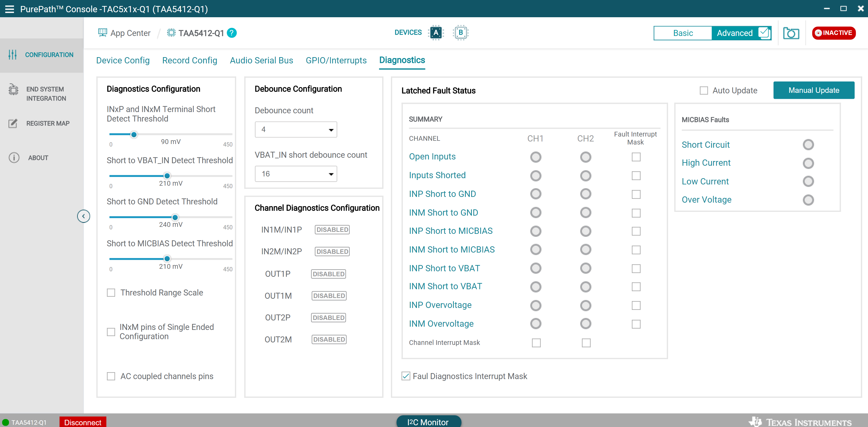Collapse the sidebar with the left arrow button
Screen dimensions: 868x427
[83, 216]
